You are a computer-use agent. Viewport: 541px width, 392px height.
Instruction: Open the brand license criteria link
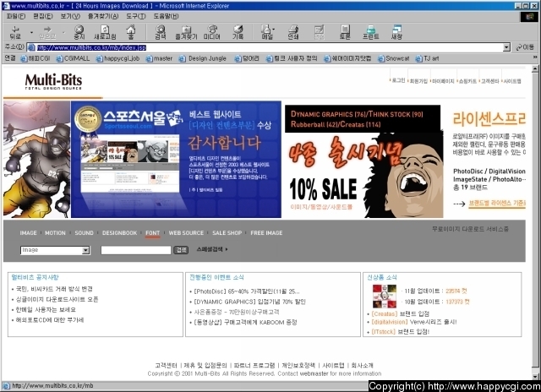pyautogui.click(x=497, y=204)
